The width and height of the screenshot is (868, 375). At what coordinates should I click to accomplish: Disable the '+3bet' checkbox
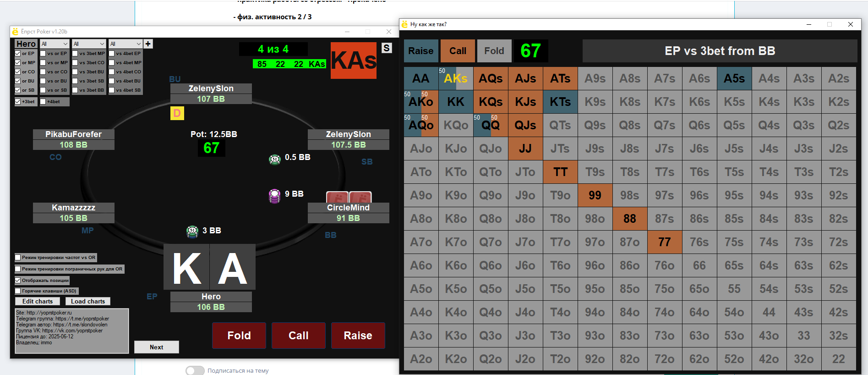18,102
